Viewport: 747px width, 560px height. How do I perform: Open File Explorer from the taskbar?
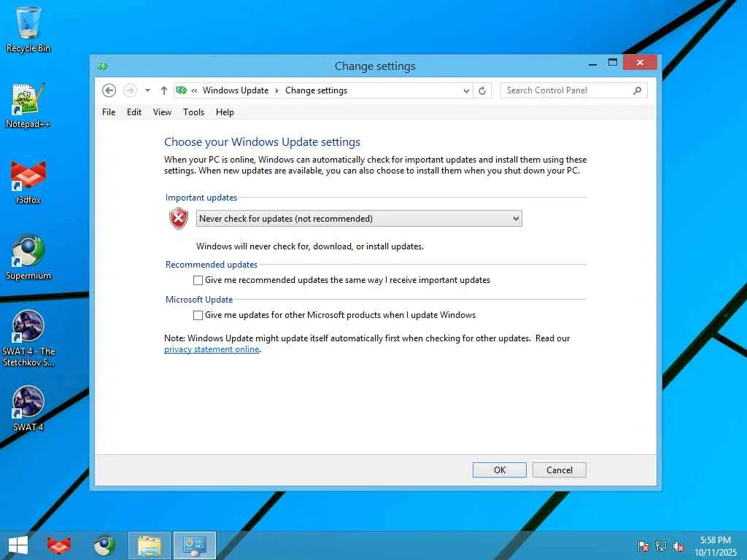[149, 545]
